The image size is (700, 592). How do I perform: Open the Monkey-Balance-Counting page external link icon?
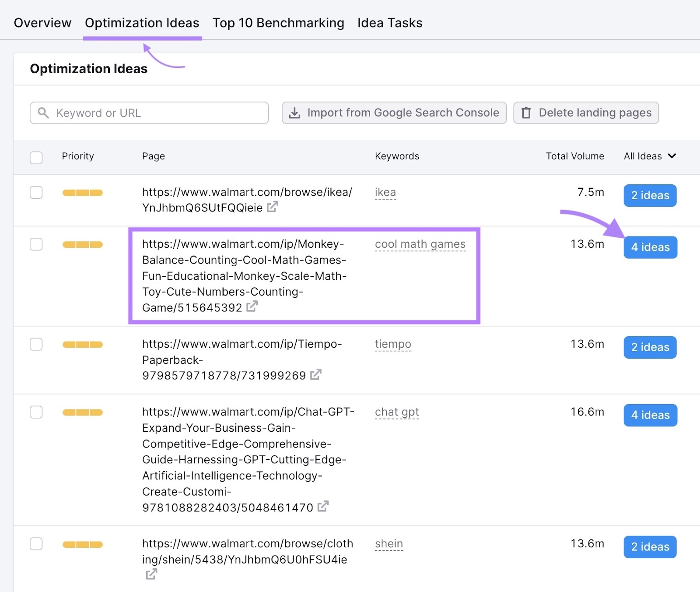coord(252,307)
